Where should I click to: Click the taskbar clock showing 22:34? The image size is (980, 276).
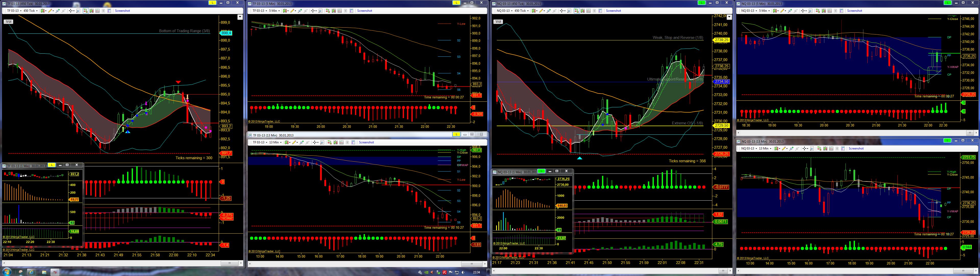pyautogui.click(x=476, y=272)
